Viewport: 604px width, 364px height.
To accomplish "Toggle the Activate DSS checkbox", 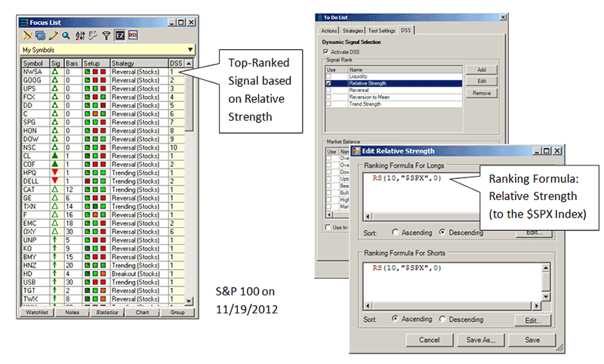I will click(x=326, y=51).
